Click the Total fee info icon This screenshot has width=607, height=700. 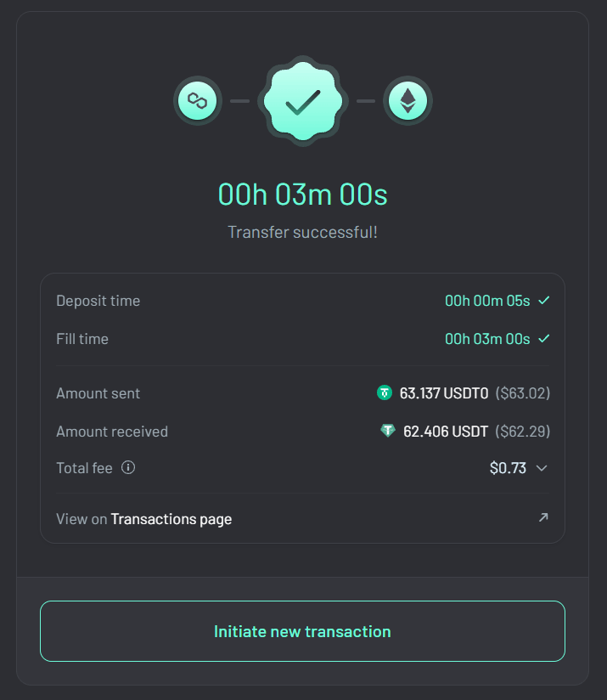tap(128, 467)
